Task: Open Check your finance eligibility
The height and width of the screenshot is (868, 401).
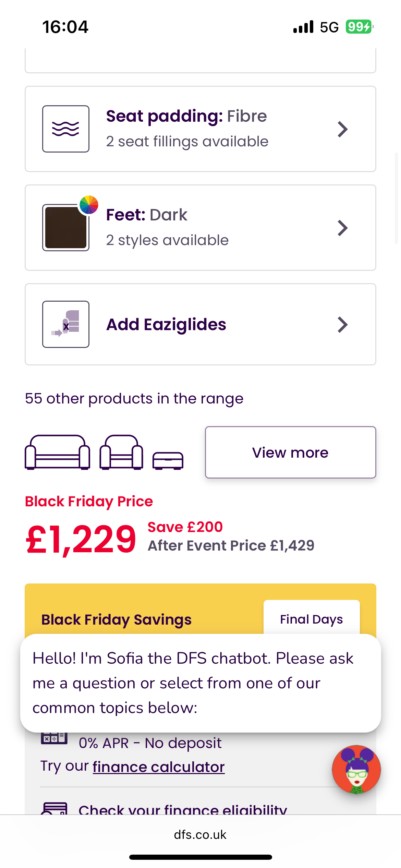Action: click(x=182, y=810)
